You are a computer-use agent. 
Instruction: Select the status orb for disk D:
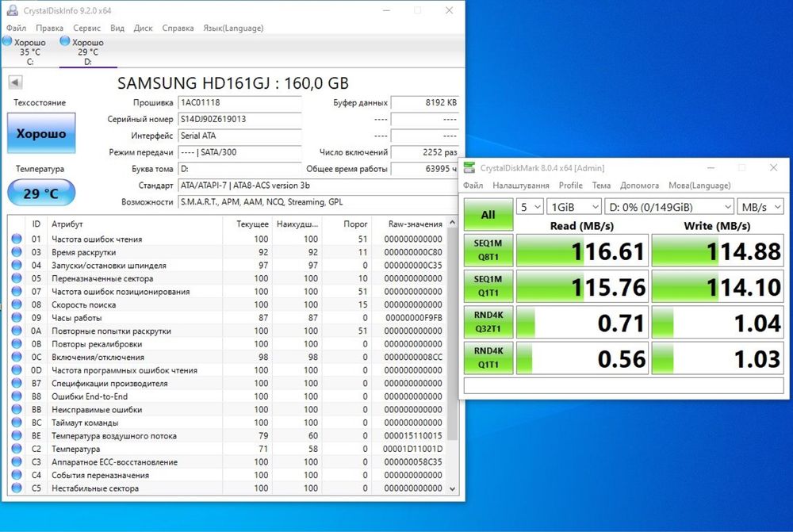(x=65, y=41)
